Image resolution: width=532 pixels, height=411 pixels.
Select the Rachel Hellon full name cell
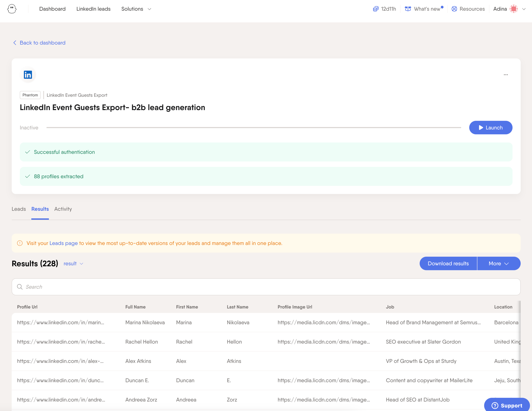(142, 342)
